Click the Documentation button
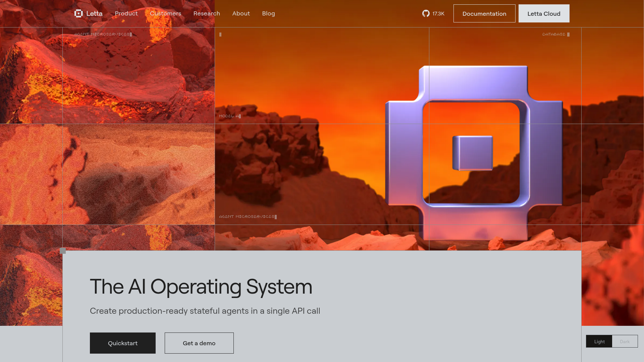Viewport: 644px width, 362px height. tap(484, 14)
